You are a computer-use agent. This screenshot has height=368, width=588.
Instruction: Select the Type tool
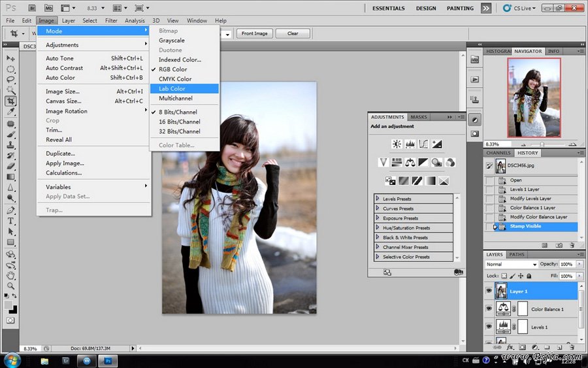11,221
